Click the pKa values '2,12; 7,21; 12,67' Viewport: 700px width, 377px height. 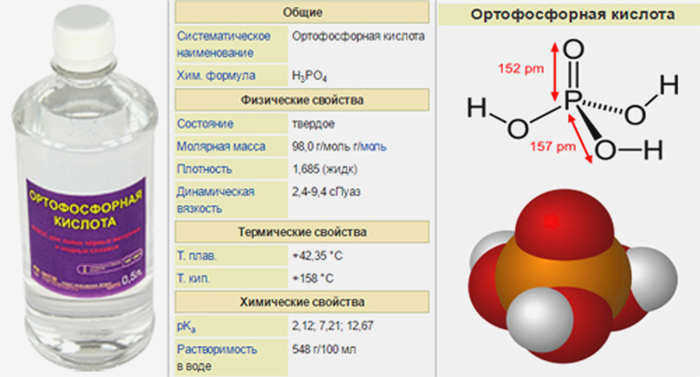click(x=333, y=326)
